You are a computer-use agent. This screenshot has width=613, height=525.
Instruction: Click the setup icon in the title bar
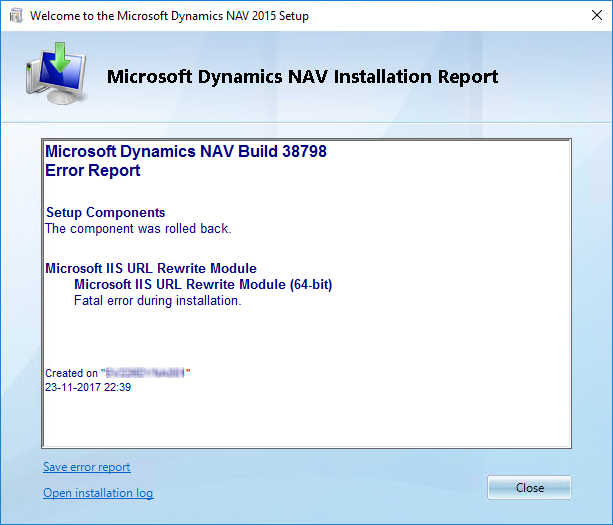[16, 16]
